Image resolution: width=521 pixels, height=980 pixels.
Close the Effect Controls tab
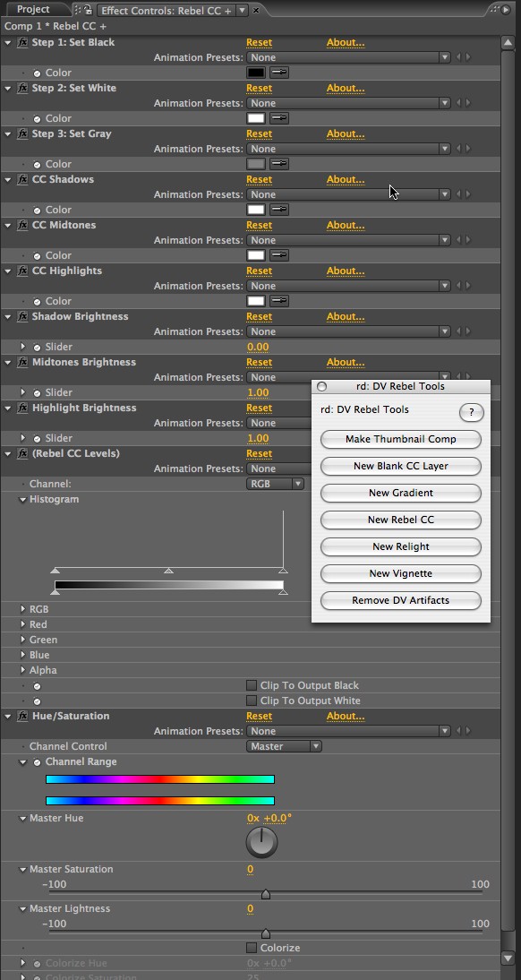(x=255, y=11)
